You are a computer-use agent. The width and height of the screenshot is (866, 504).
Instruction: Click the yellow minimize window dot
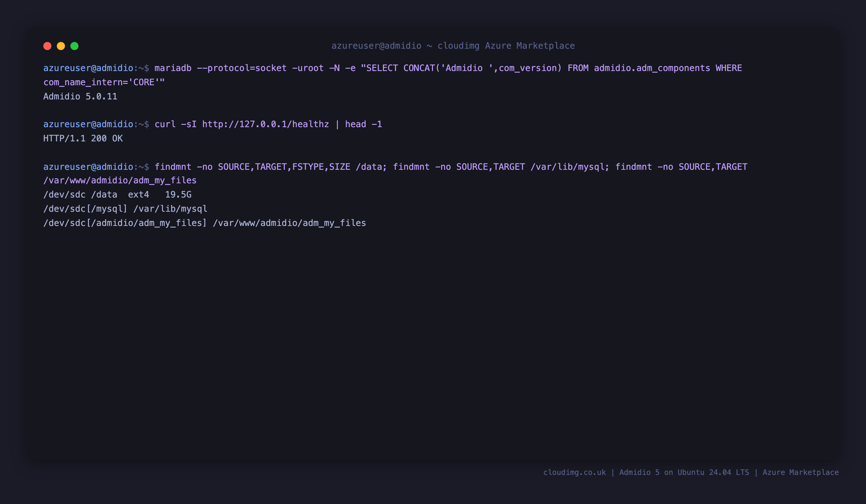point(61,46)
